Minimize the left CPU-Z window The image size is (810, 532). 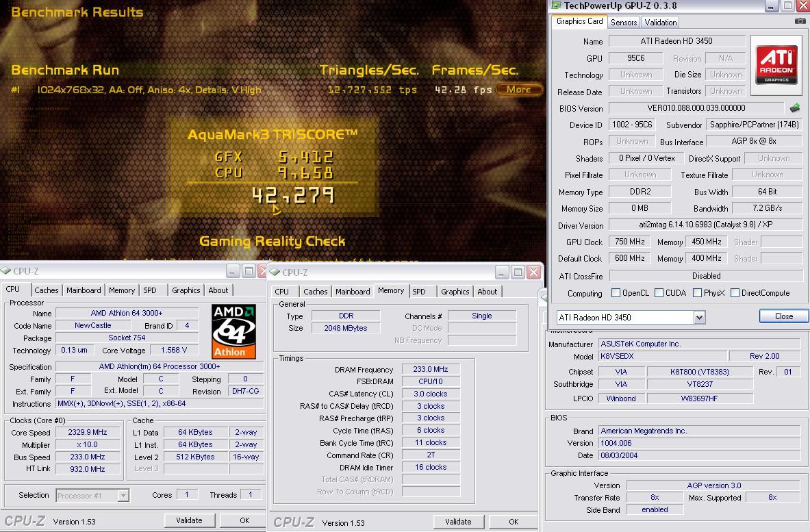[233, 270]
